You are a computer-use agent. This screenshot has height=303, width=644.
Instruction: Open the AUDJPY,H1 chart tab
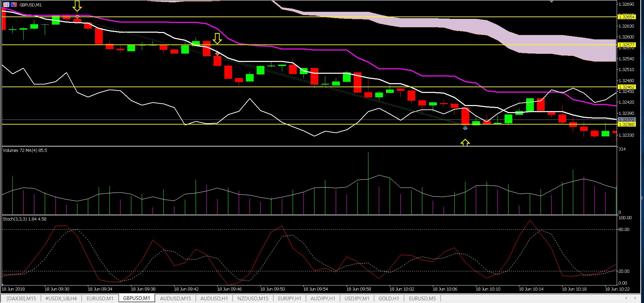[x=323, y=298]
